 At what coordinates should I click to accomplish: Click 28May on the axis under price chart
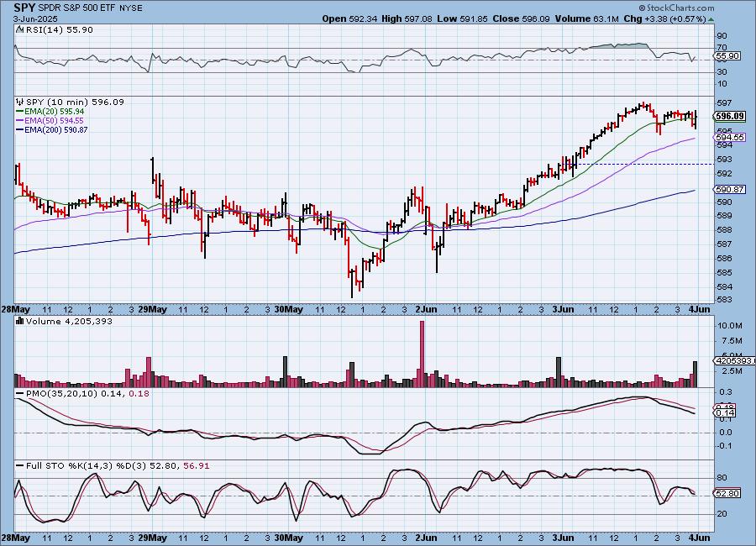(15, 309)
